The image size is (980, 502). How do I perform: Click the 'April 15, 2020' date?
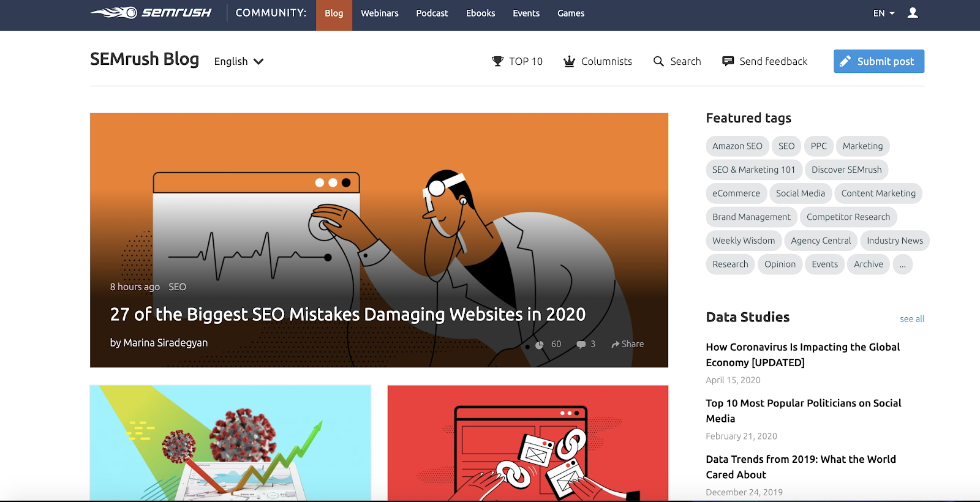coord(733,380)
